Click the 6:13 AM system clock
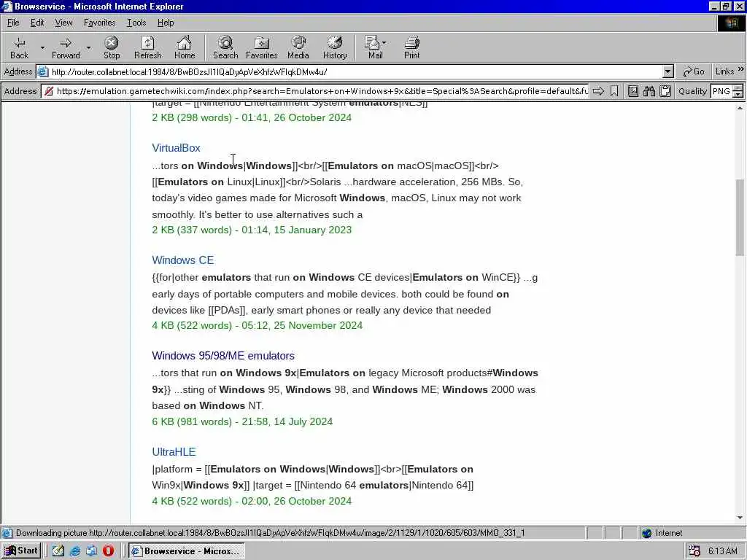 click(x=723, y=551)
